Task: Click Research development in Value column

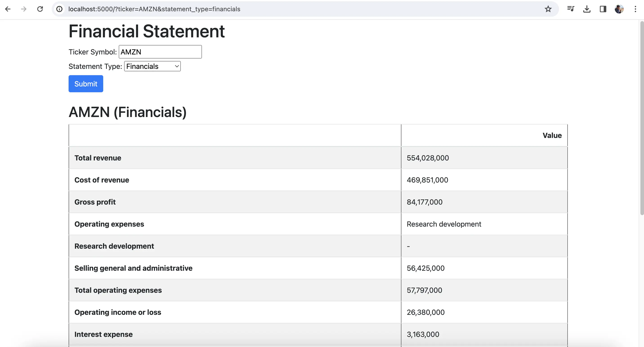Action: (x=444, y=224)
